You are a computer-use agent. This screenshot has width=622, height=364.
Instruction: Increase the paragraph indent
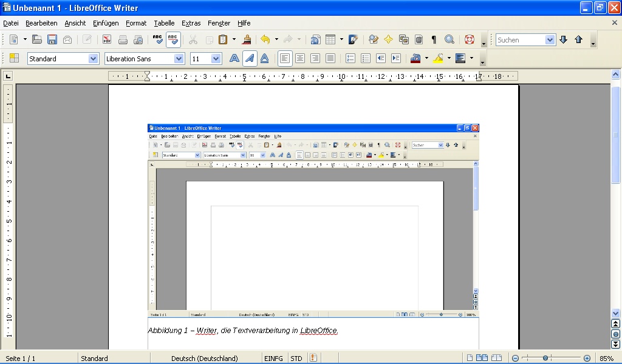click(x=396, y=59)
